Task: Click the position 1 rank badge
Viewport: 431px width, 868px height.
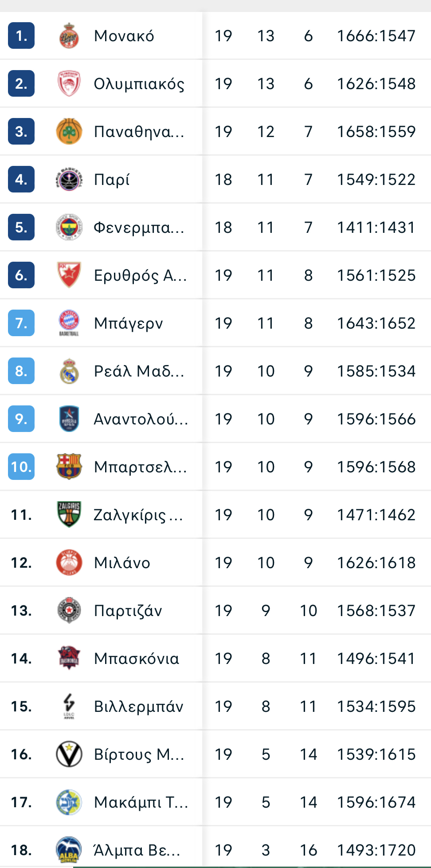Action: point(21,35)
